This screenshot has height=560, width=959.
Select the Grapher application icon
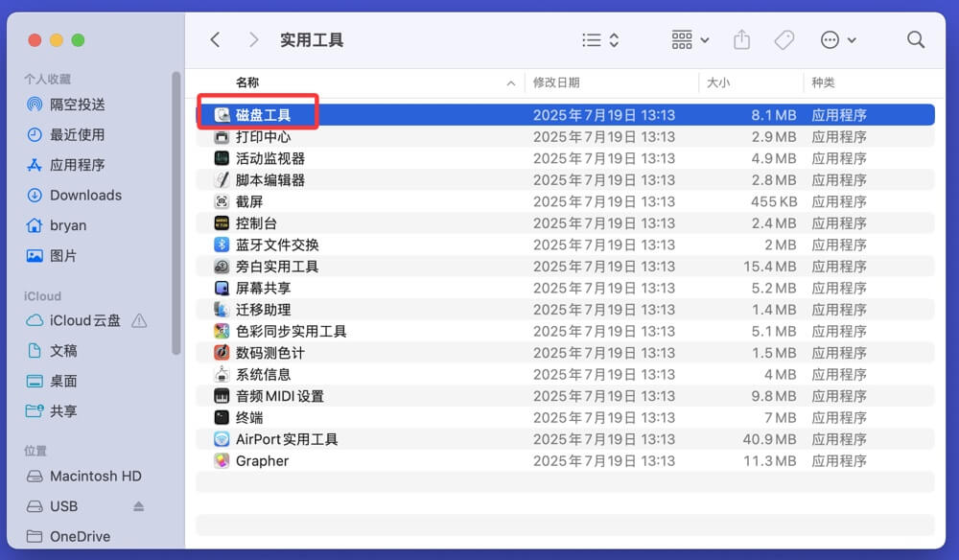click(220, 460)
